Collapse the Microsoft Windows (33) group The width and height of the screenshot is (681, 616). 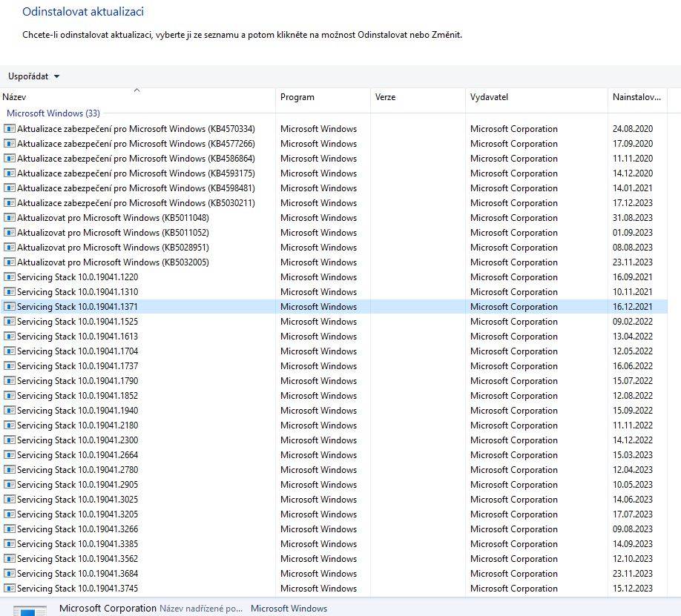(x=53, y=113)
